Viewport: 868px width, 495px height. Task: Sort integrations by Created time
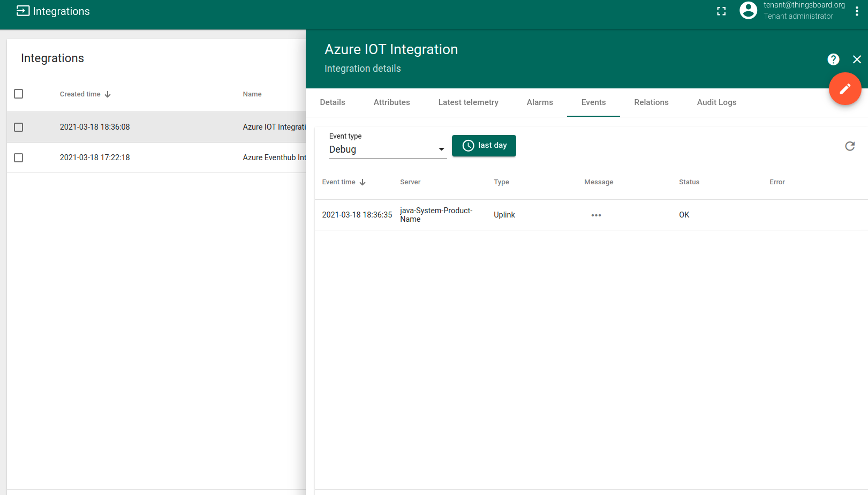coord(80,94)
